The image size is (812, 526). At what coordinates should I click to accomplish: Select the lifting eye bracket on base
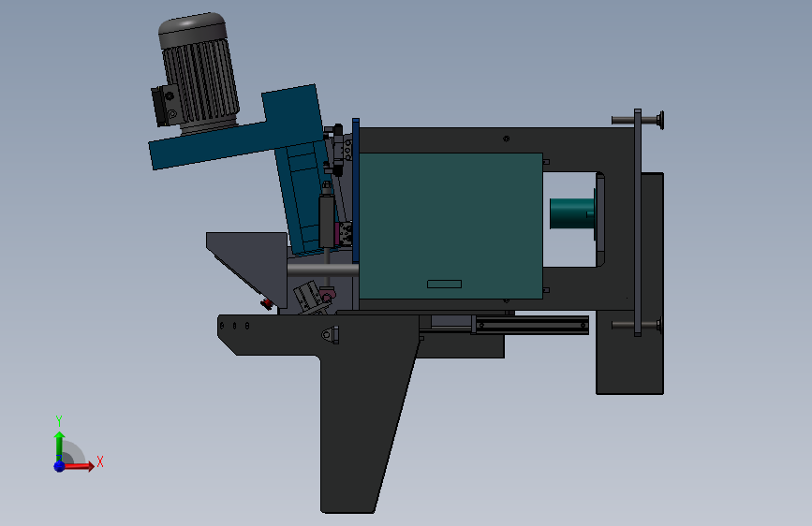pos(330,334)
